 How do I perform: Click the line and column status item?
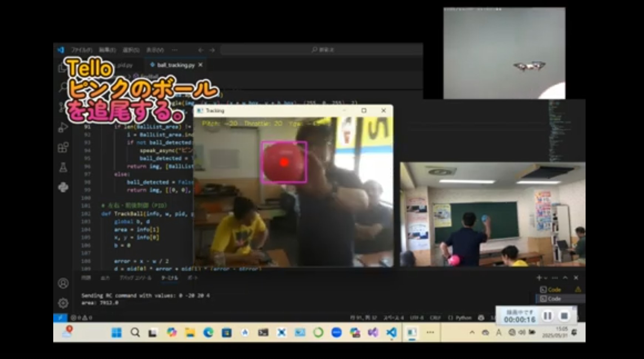(363, 318)
